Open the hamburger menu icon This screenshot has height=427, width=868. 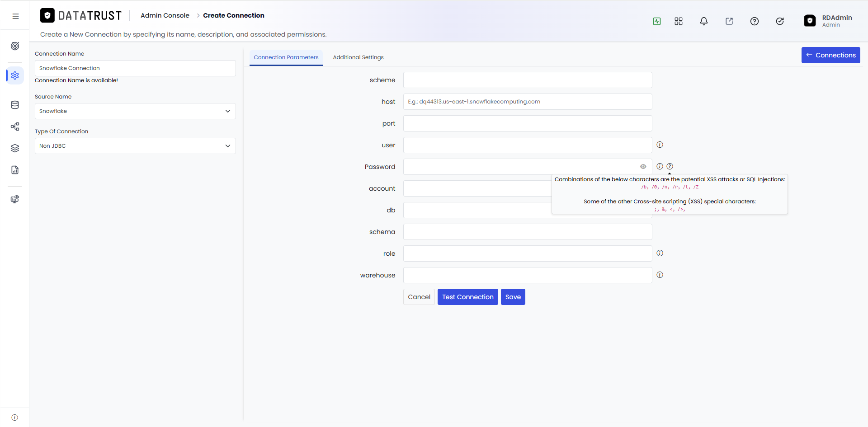click(x=15, y=16)
